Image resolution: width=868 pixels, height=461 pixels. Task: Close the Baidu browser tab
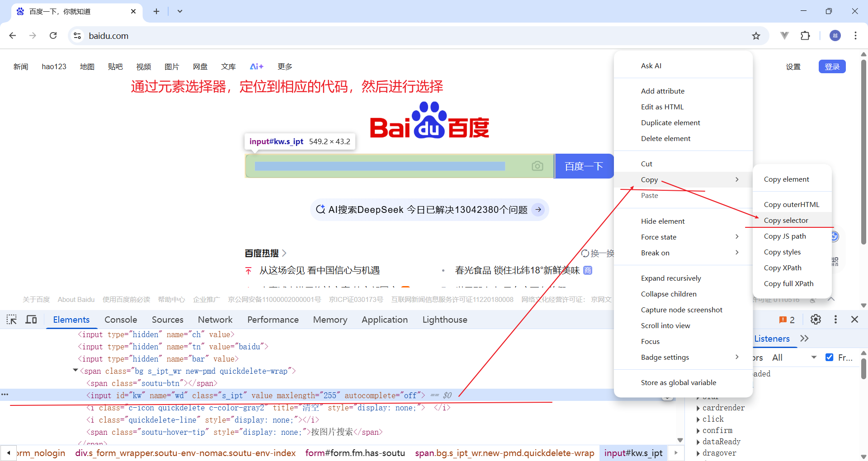pos(133,11)
